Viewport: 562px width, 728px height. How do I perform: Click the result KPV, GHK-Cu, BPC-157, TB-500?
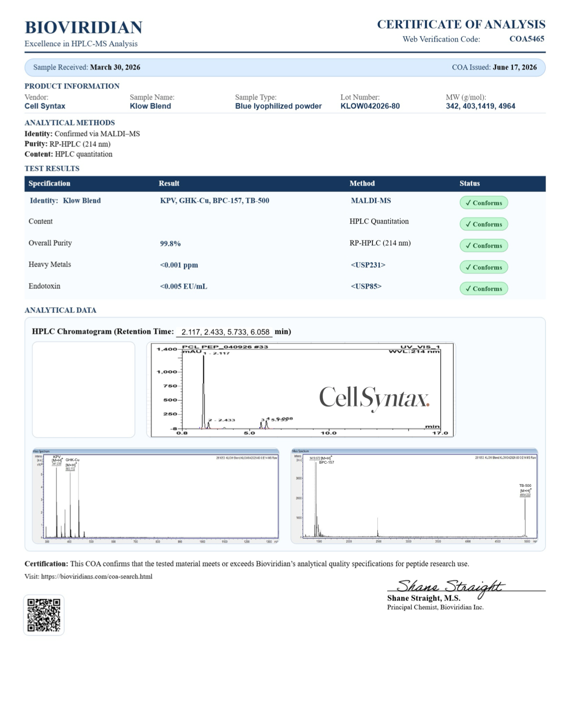pyautogui.click(x=215, y=201)
